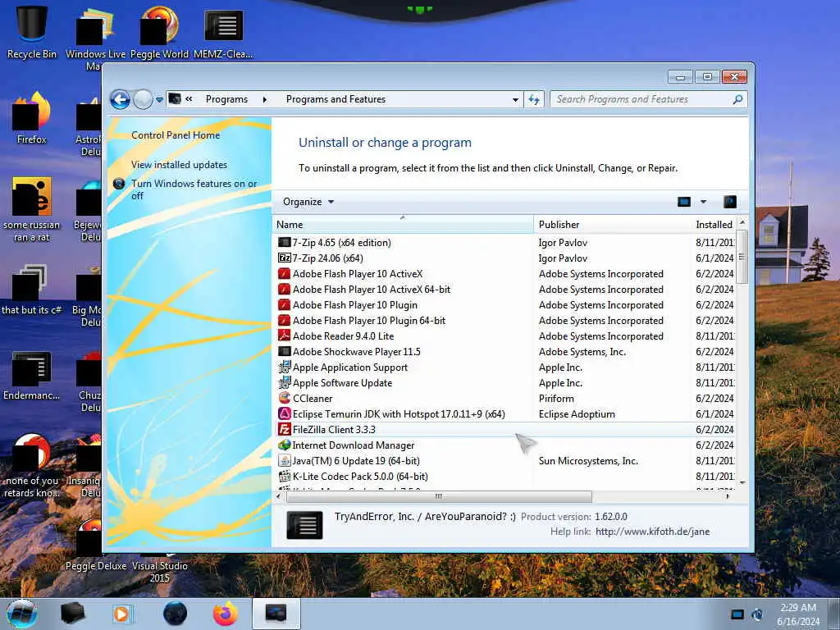Viewport: 840px width, 630px height.
Task: Click the vertical scrollbar of program list
Action: pyautogui.click(x=742, y=257)
